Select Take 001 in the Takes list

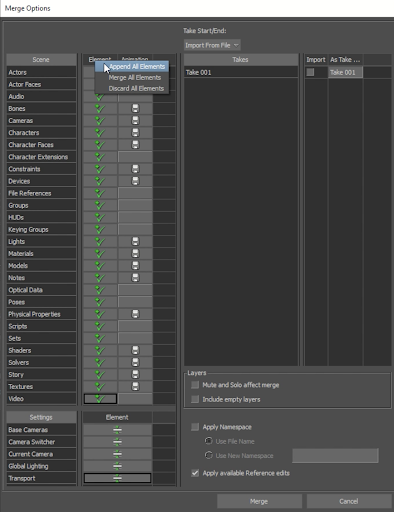tap(241, 72)
